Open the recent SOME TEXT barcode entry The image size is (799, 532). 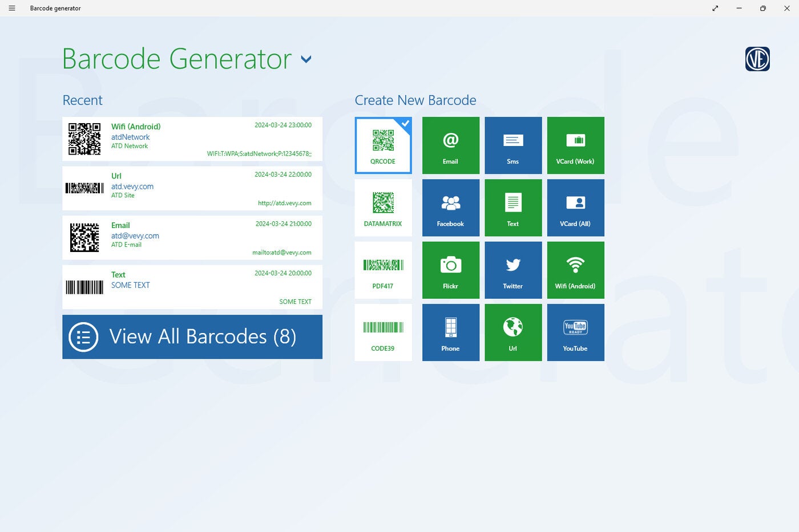[x=192, y=287]
